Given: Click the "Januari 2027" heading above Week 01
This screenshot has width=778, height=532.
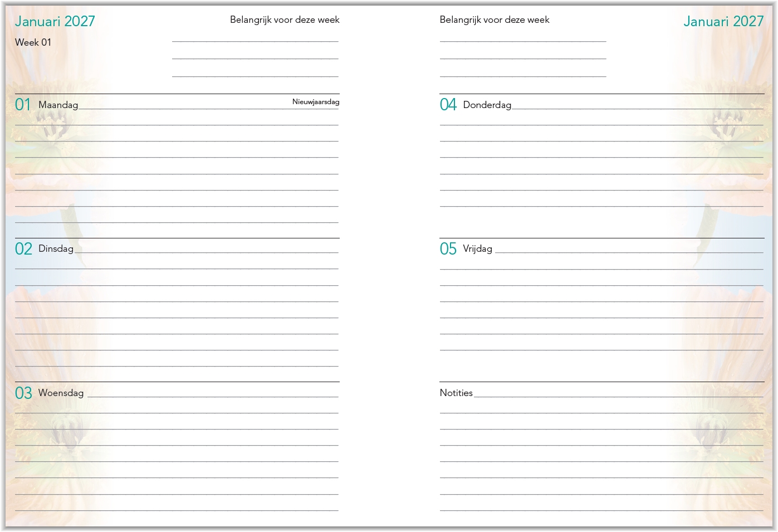Looking at the screenshot, I should (x=55, y=21).
